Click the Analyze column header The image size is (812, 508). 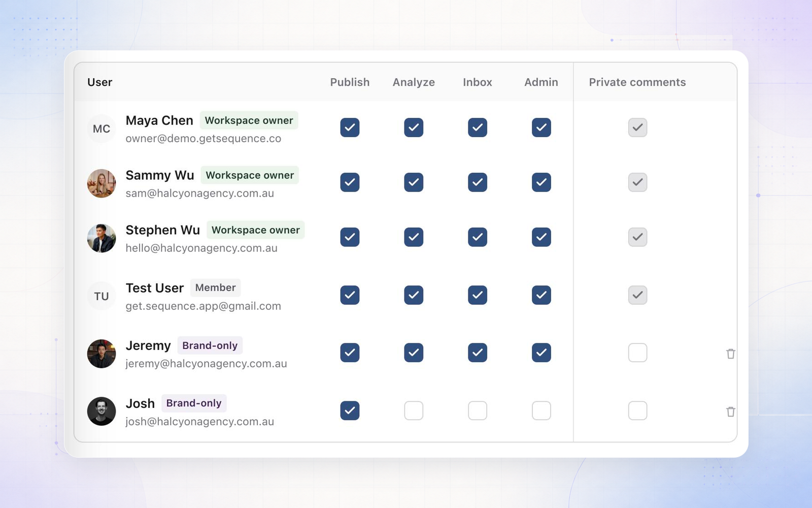click(414, 82)
